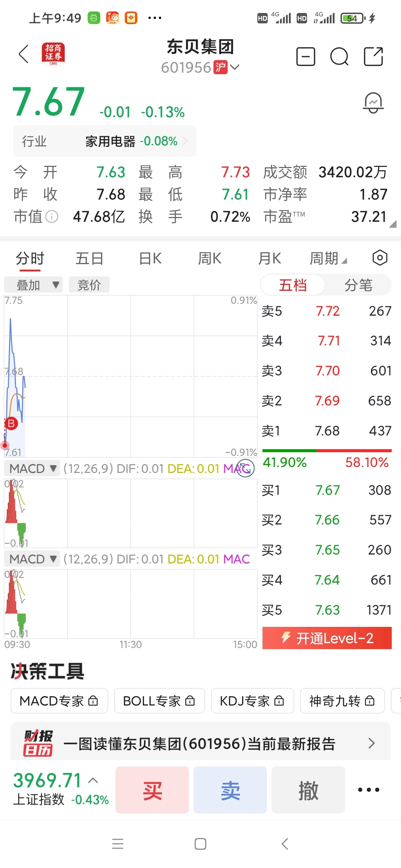The height and width of the screenshot is (868, 401).
Task: Tap the Android recent apps menu icon
Action: (x=118, y=844)
